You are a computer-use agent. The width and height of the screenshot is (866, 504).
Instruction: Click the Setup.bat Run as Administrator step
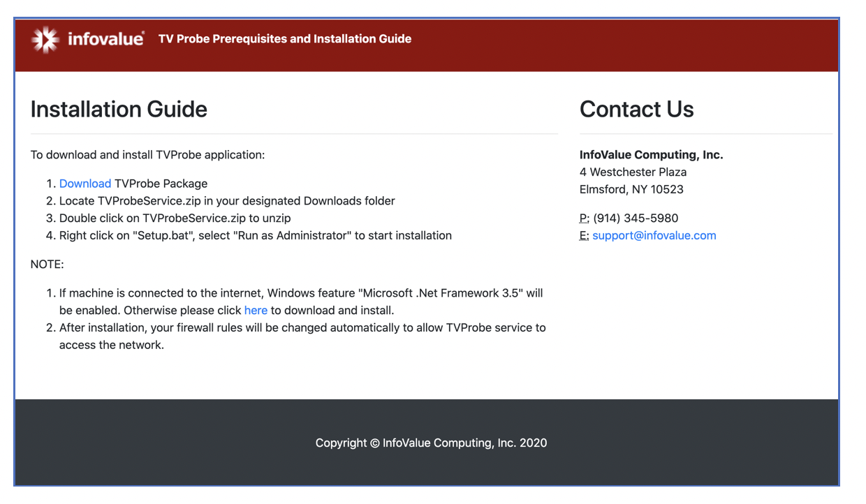(x=256, y=236)
